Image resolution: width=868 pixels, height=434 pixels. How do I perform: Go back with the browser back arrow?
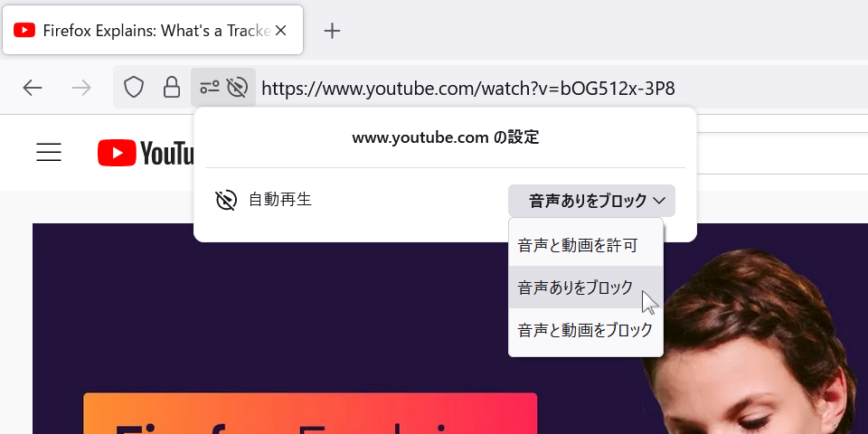[33, 88]
